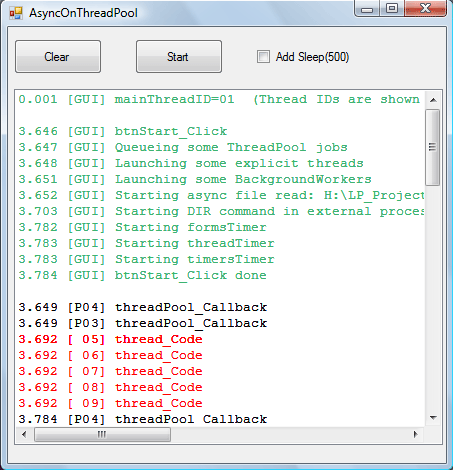This screenshot has width=453, height=470.
Task: Click the horizontal scrollbar thumb
Action: pos(102,434)
